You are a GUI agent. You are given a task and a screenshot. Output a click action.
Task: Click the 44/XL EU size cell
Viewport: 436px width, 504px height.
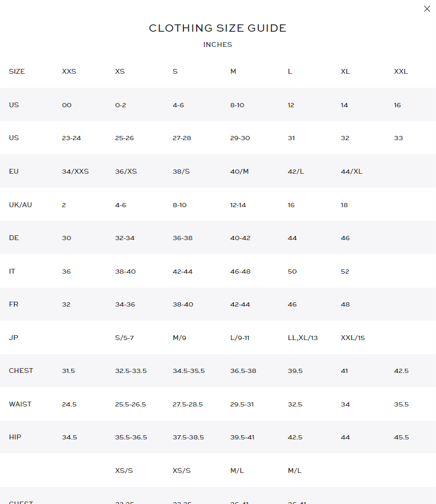point(351,171)
